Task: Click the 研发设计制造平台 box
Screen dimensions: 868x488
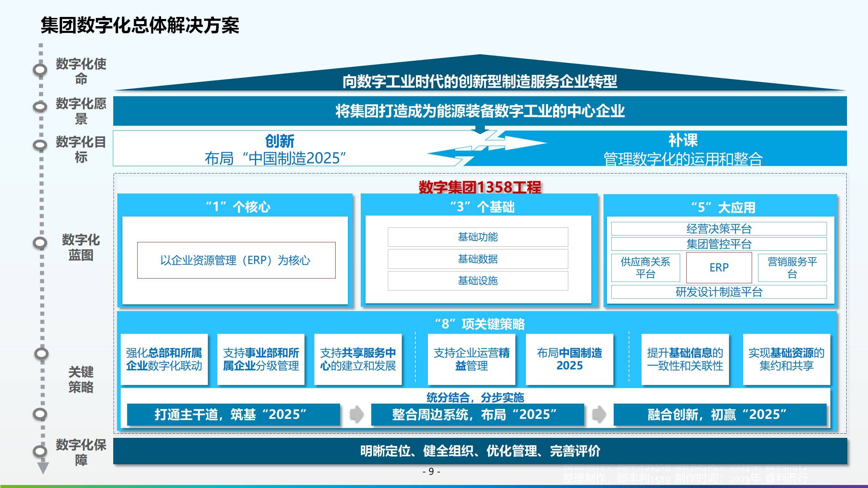Action: coord(719,292)
